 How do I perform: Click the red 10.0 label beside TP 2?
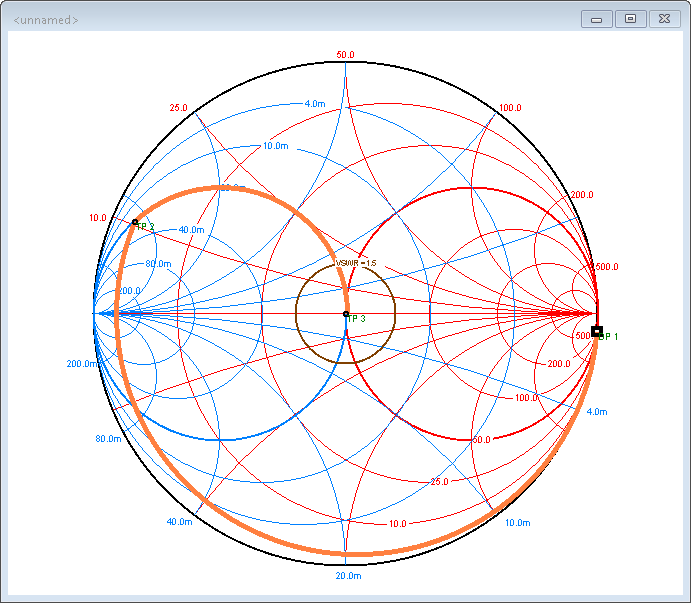(97, 217)
